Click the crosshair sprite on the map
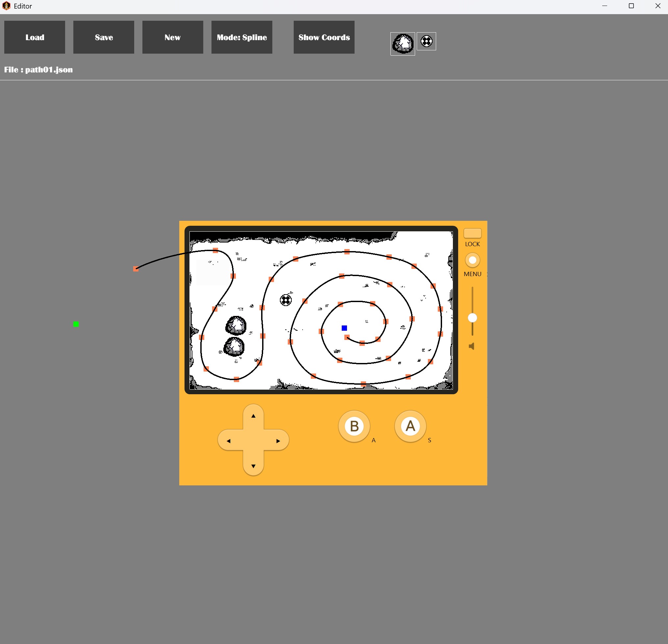 tap(285, 300)
